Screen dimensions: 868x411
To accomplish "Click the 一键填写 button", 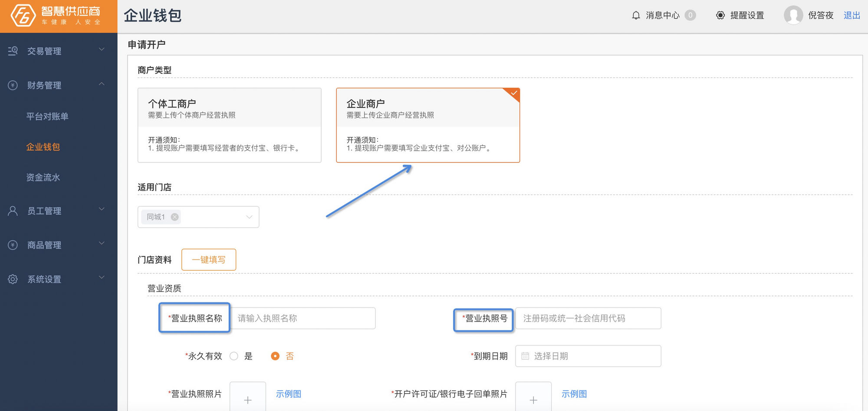I will click(x=209, y=259).
